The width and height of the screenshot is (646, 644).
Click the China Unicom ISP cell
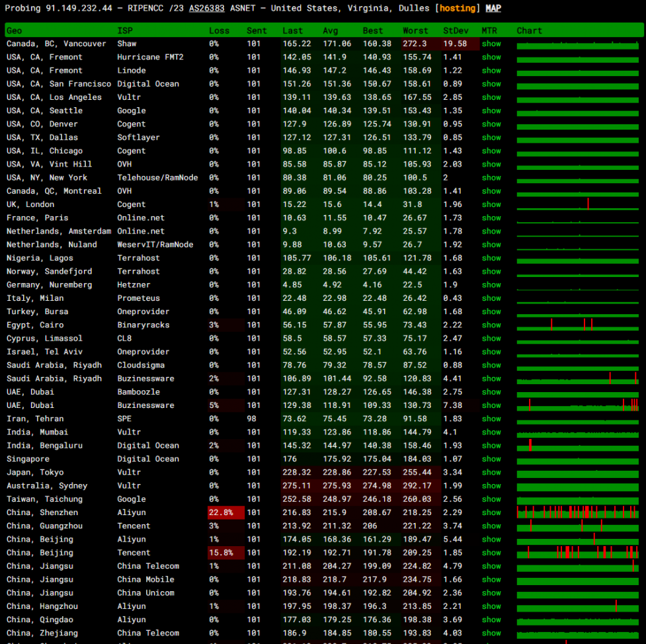tap(146, 593)
